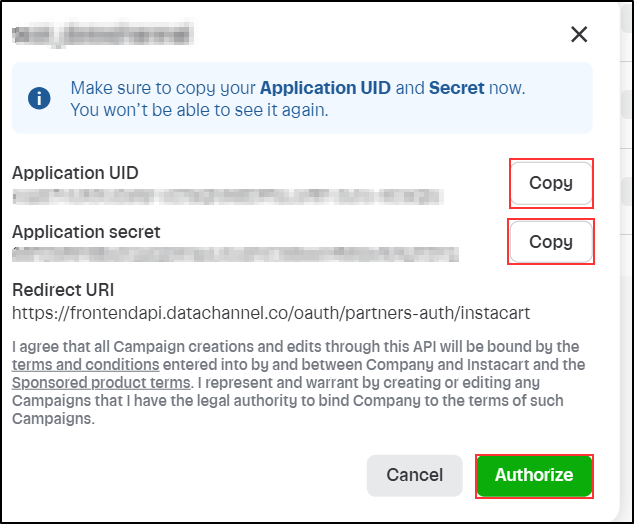This screenshot has height=524, width=634.
Task: Click the blurred dialog title
Action: coord(103,34)
